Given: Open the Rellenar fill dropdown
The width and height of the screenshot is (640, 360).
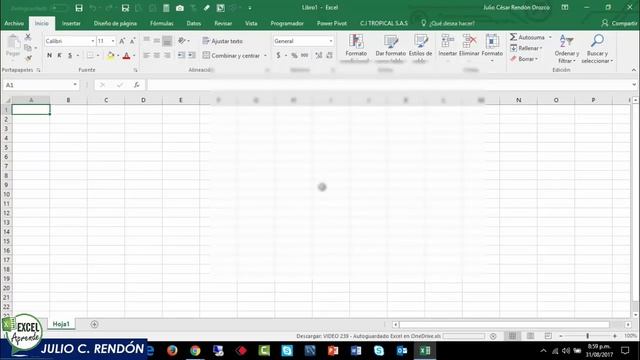Looking at the screenshot, I should [526, 48].
